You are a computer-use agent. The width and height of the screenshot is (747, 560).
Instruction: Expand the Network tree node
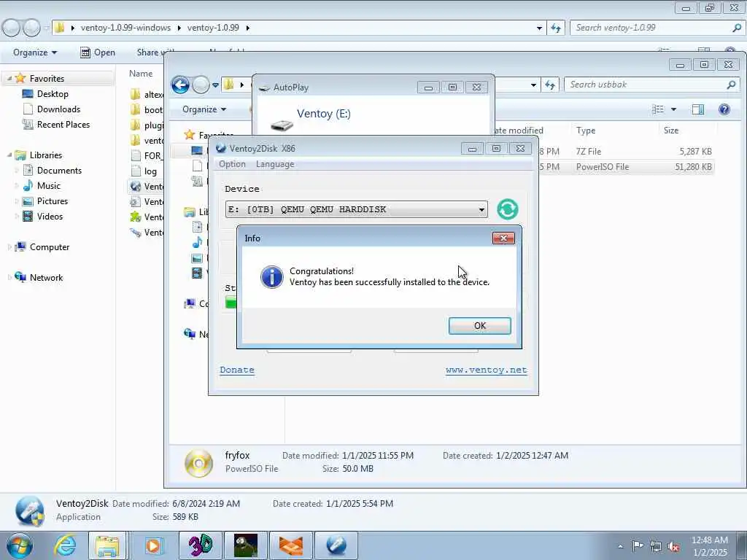point(9,278)
